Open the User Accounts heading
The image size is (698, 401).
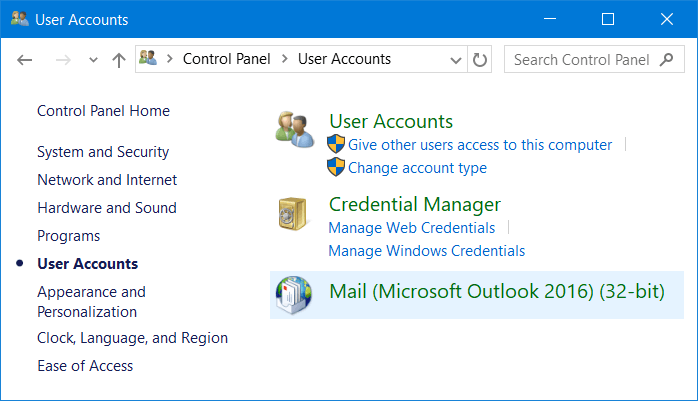(391, 122)
